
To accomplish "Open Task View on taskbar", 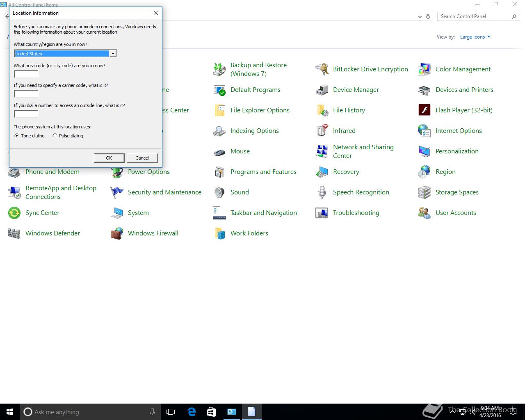I will [x=171, y=412].
